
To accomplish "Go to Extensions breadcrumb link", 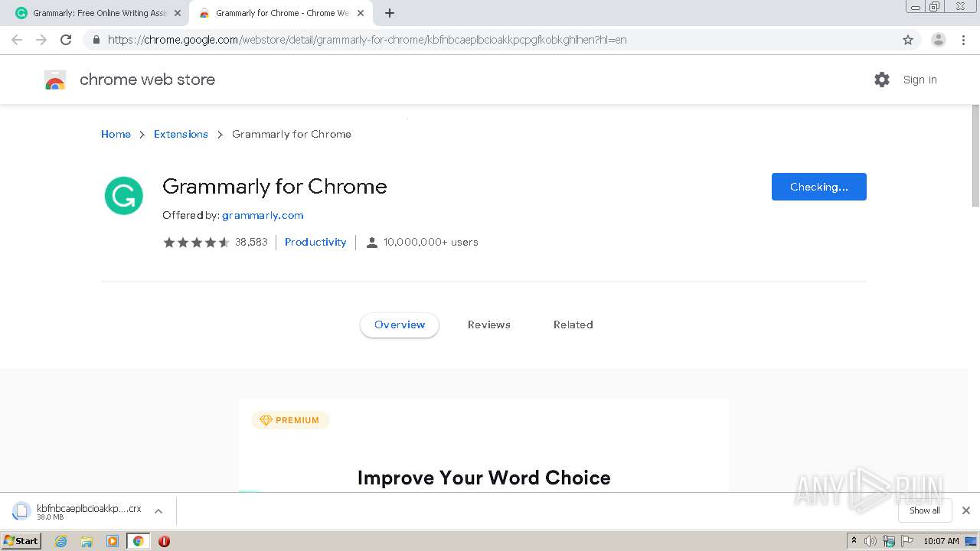I will click(181, 134).
